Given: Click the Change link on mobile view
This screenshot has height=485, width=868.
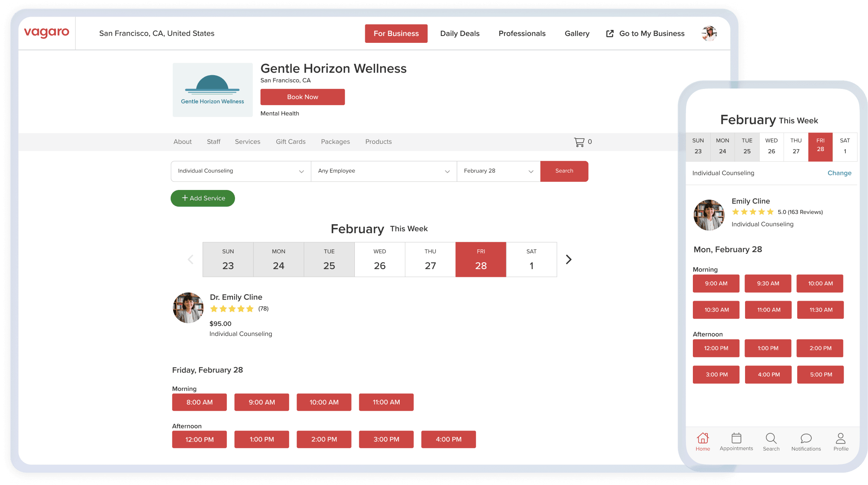Looking at the screenshot, I should click(839, 173).
